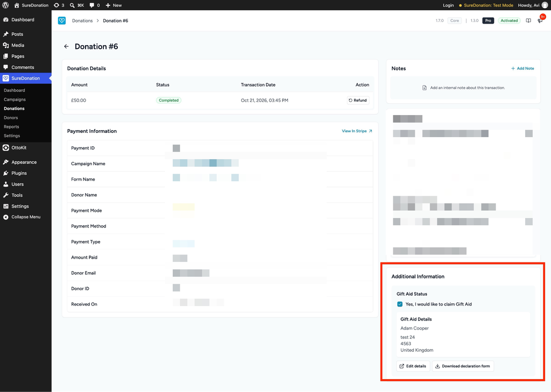
Task: Click the Login link in admin bar
Action: (x=448, y=5)
